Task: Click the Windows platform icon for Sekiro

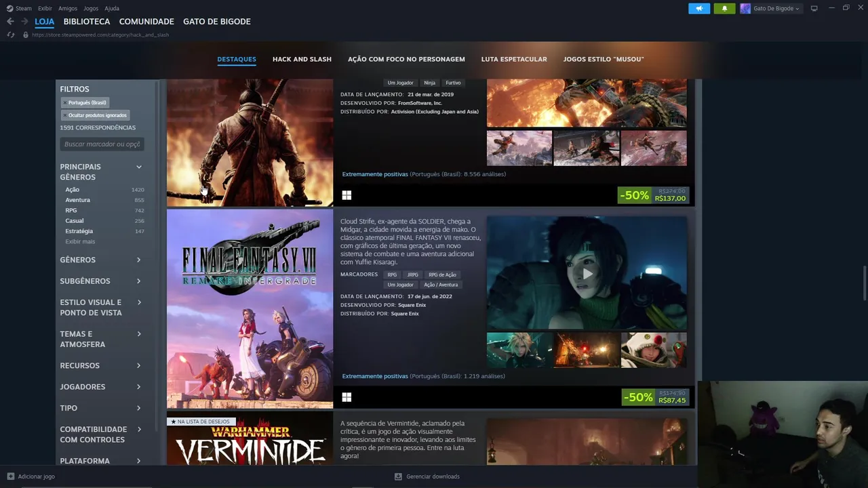Action: pyautogui.click(x=347, y=195)
